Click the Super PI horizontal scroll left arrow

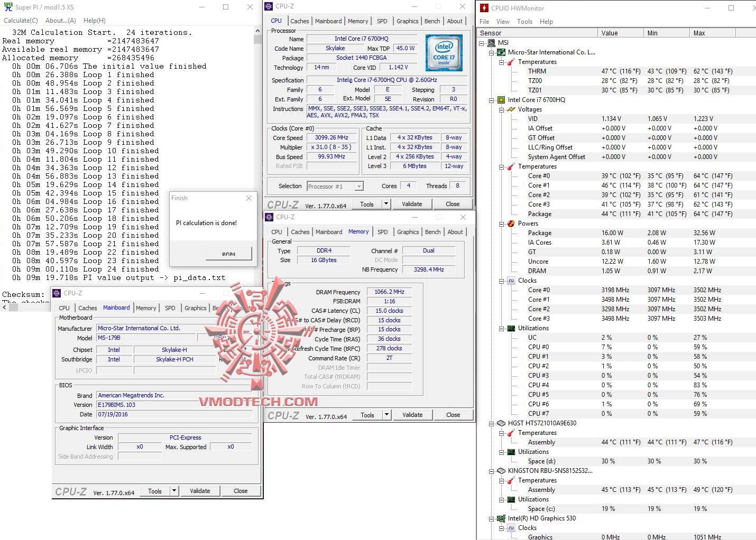click(4, 307)
